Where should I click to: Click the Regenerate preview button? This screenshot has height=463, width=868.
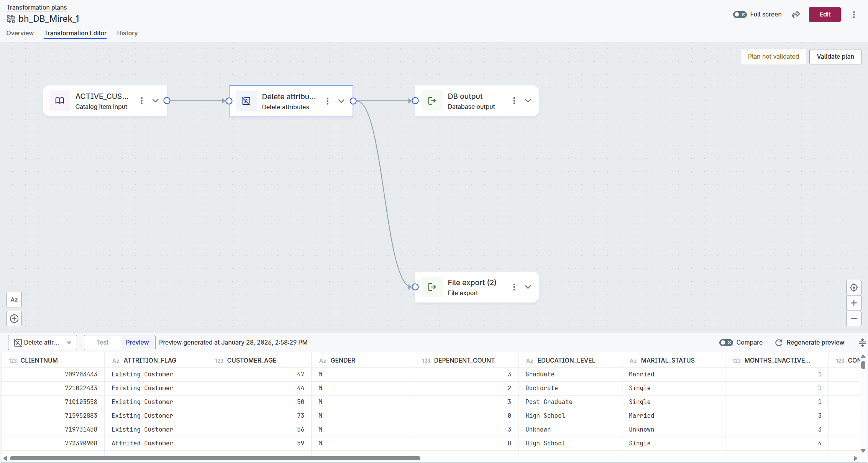coord(810,343)
